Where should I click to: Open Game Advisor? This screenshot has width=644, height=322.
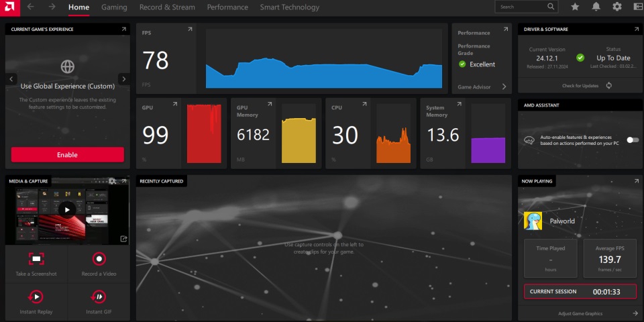482,87
